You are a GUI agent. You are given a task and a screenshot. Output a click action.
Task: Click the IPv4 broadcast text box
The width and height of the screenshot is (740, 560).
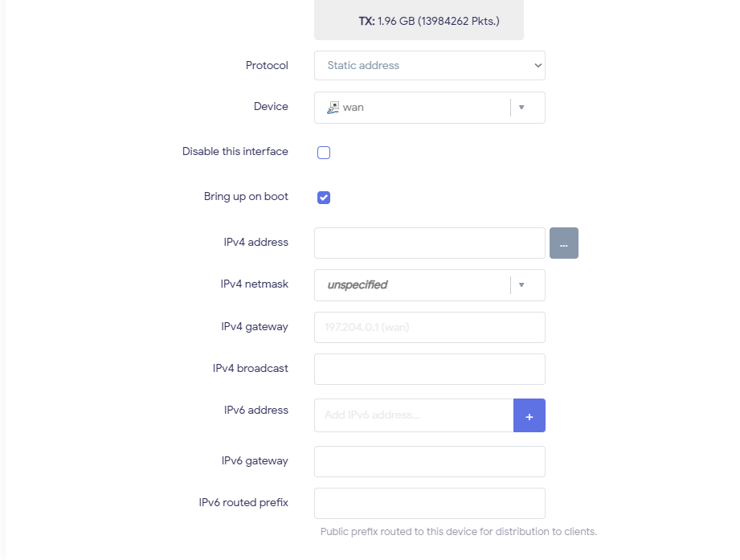tap(429, 370)
